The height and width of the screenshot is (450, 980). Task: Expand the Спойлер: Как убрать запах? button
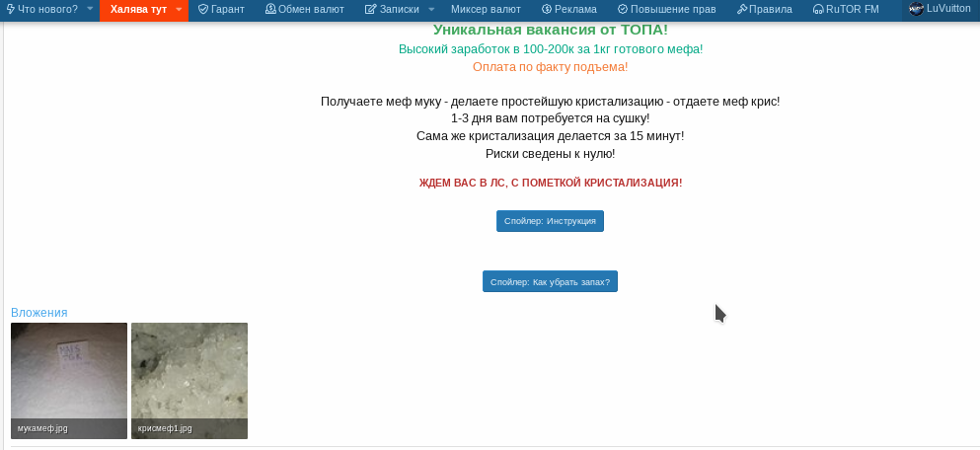click(x=550, y=282)
